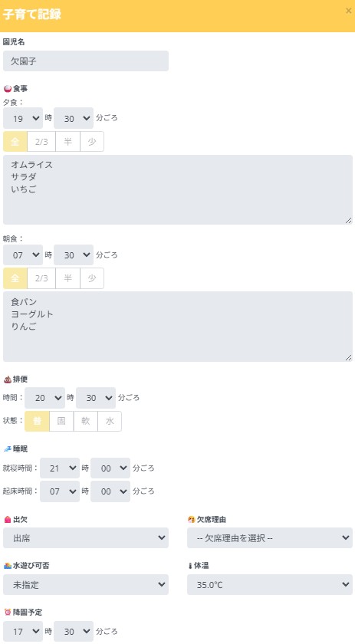Click the face icon beside 欠席理由

(192, 520)
